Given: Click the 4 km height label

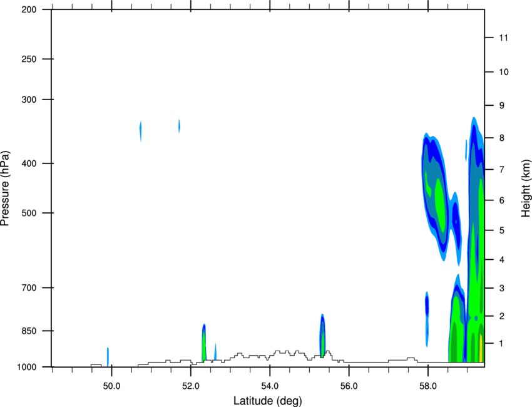Looking at the screenshot, I should coord(501,260).
